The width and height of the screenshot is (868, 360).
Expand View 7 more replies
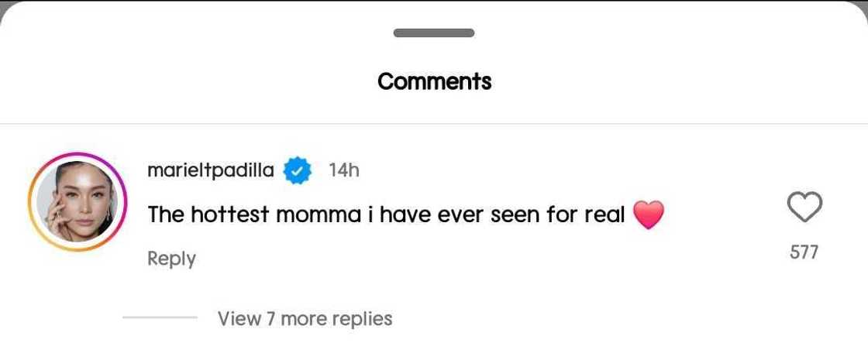pos(305,318)
